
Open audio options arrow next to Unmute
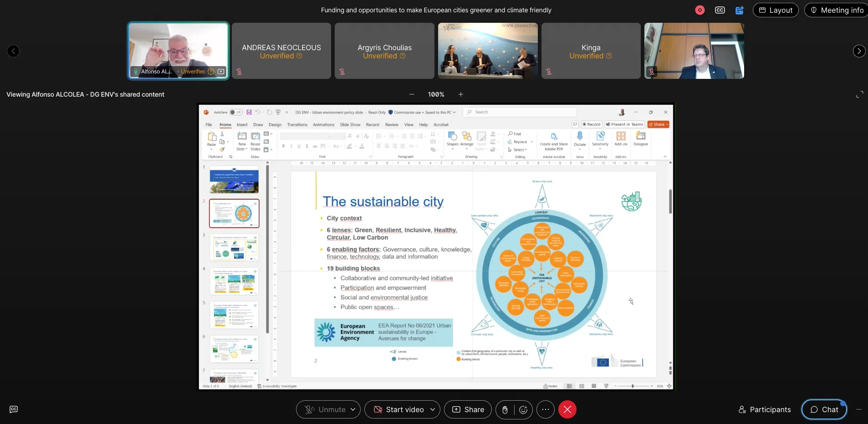(353, 409)
